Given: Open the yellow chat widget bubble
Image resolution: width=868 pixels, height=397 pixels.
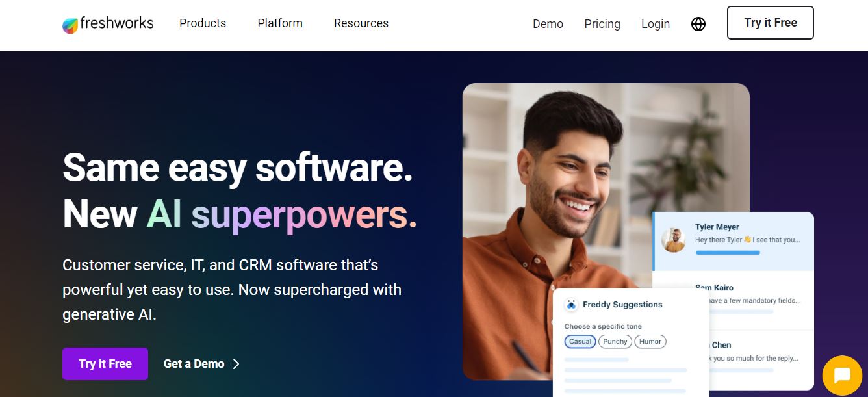Looking at the screenshot, I should click(x=842, y=375).
